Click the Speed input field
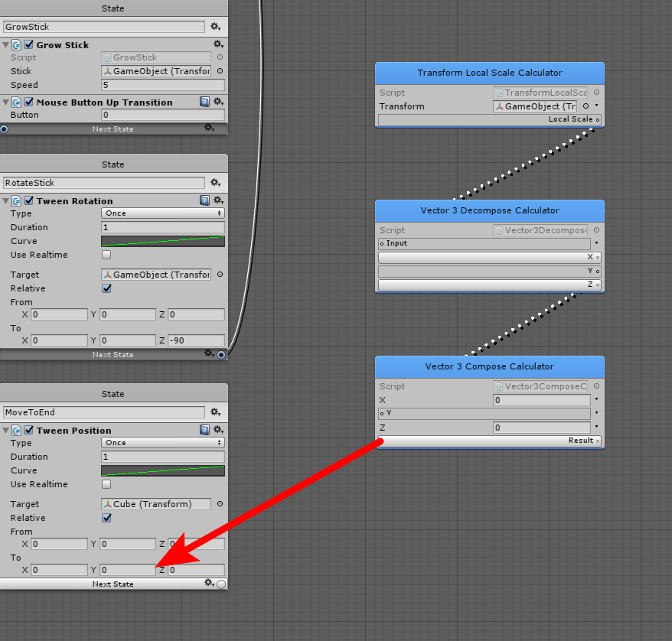The image size is (672, 641). 162,85
